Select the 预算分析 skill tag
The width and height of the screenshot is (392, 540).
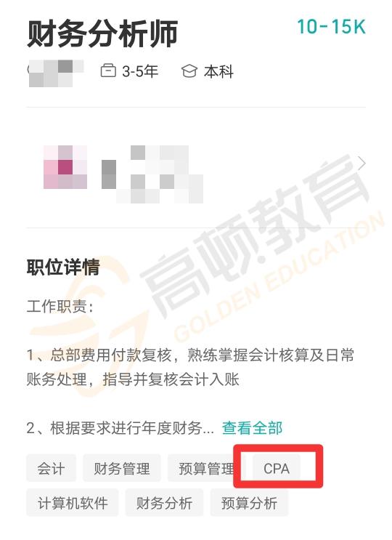249,502
